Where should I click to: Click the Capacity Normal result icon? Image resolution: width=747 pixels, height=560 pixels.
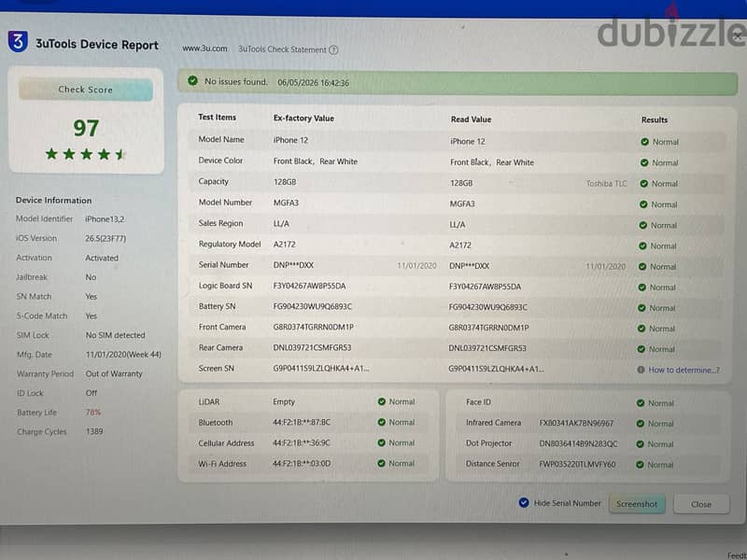[x=643, y=184]
